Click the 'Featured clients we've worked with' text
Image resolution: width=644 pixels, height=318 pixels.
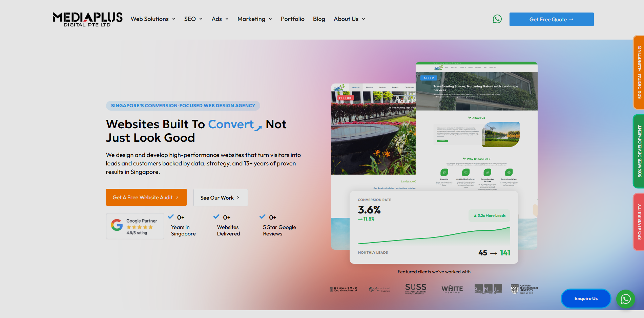coord(434,272)
